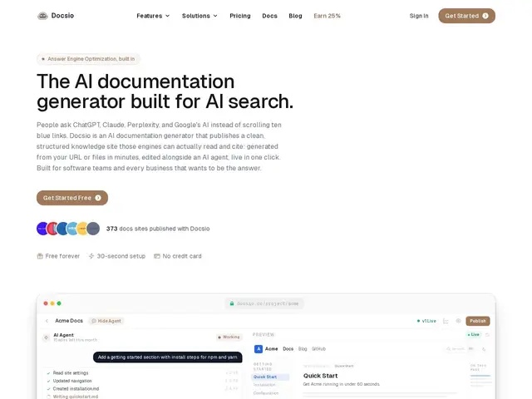Click the 'Read site settings' step

point(71,373)
